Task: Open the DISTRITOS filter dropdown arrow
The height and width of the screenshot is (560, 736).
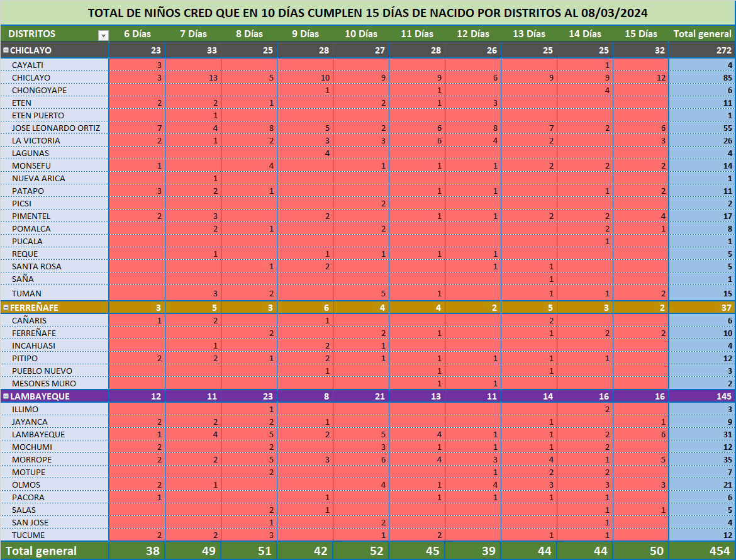Action: (x=103, y=35)
